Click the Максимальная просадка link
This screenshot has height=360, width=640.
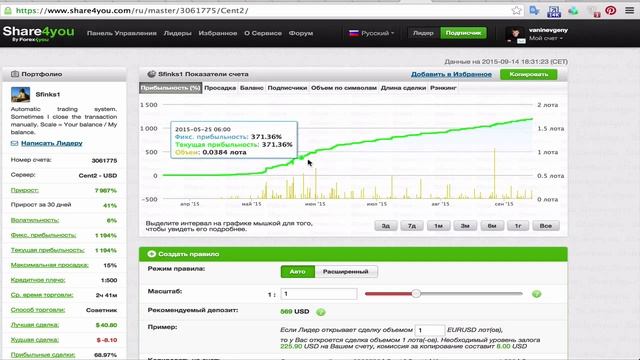(49, 265)
